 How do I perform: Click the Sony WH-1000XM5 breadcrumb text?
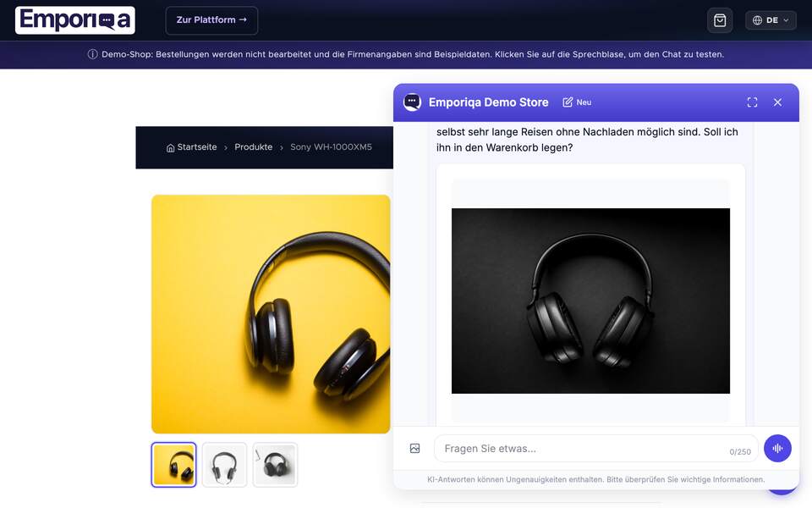331,147
